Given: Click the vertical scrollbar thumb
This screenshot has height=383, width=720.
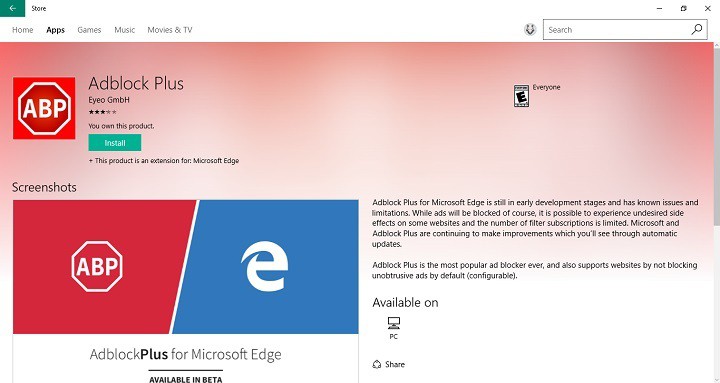Looking at the screenshot, I should tap(716, 137).
